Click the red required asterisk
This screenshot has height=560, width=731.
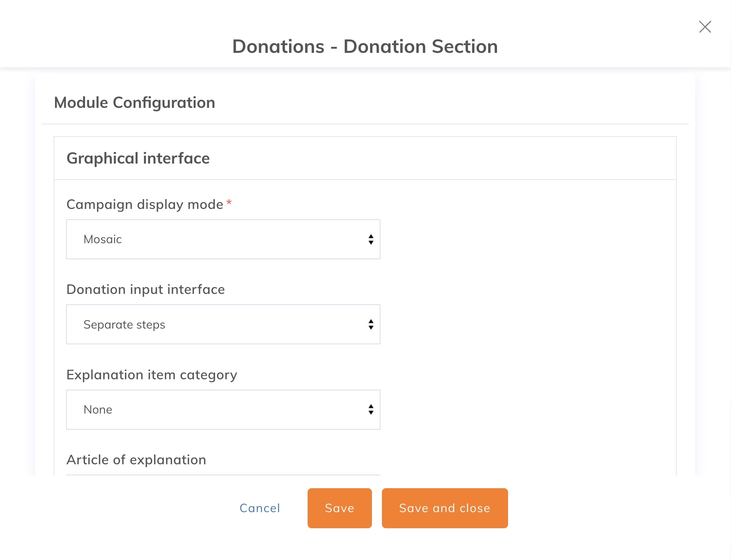[x=229, y=202]
